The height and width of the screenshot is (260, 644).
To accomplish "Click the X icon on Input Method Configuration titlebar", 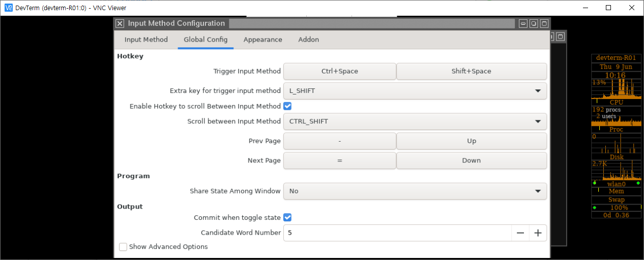I will point(120,23).
